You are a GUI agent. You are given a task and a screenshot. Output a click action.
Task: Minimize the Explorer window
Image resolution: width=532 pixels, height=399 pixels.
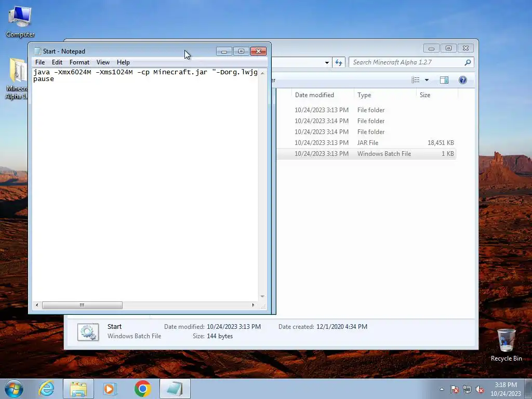tap(431, 48)
